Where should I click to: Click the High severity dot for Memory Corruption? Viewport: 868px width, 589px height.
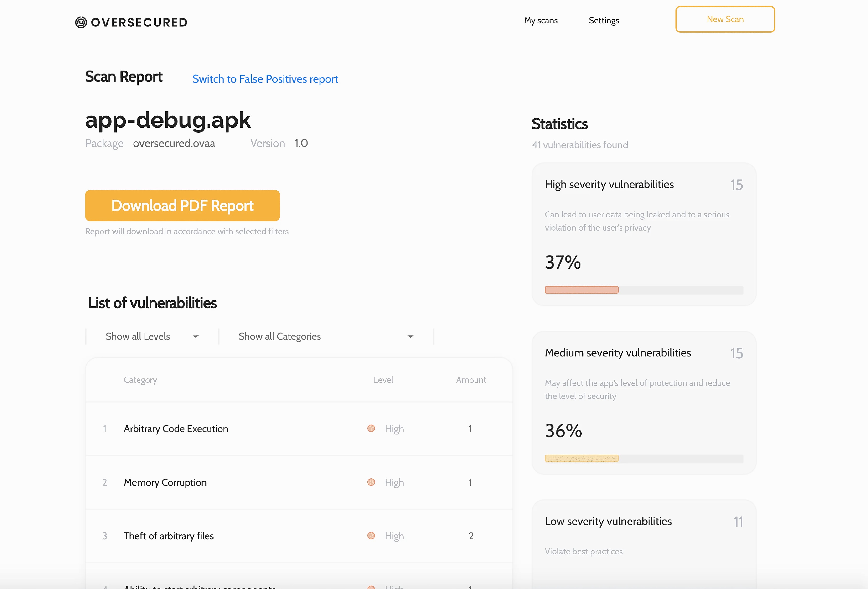pyautogui.click(x=371, y=482)
